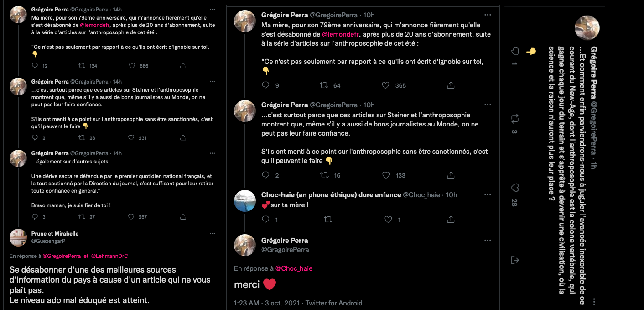Open more options on Prune et Mirabelle's tweet
Image resolution: width=644 pixels, height=310 pixels.
pos(212,233)
